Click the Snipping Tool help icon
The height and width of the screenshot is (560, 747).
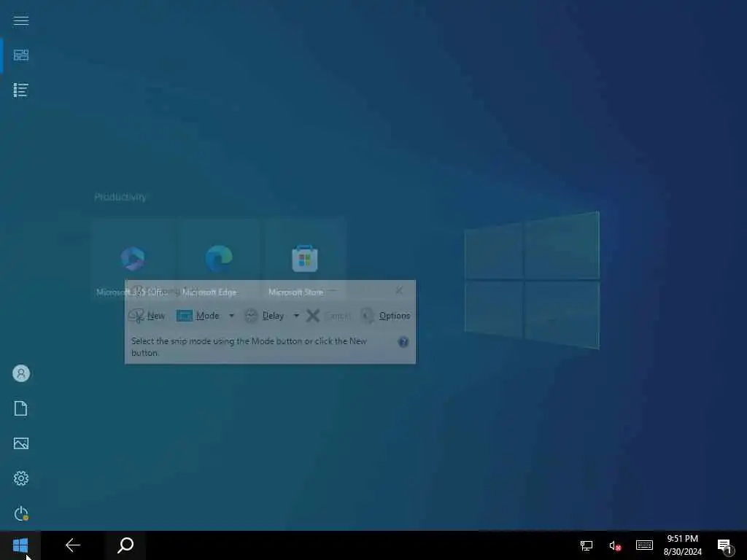(x=403, y=342)
